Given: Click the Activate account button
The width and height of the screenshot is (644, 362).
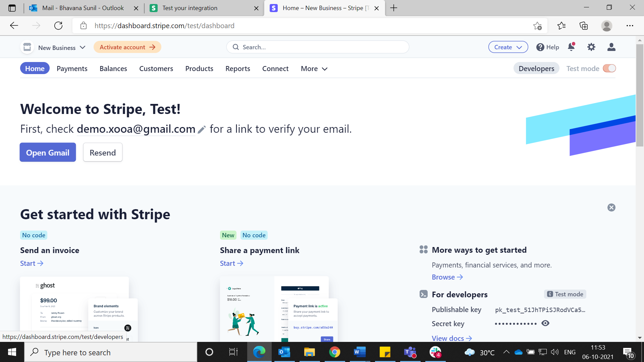Looking at the screenshot, I should pos(127,47).
